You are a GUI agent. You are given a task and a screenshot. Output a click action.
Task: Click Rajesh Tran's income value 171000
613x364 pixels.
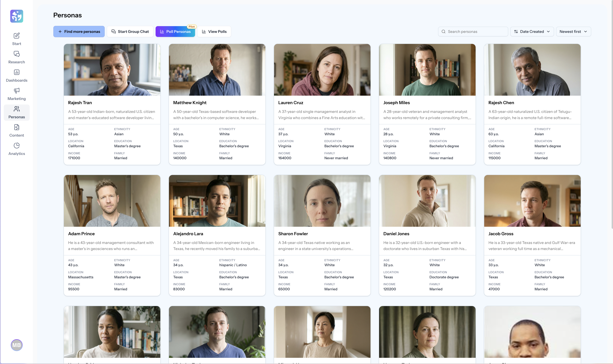pyautogui.click(x=74, y=158)
